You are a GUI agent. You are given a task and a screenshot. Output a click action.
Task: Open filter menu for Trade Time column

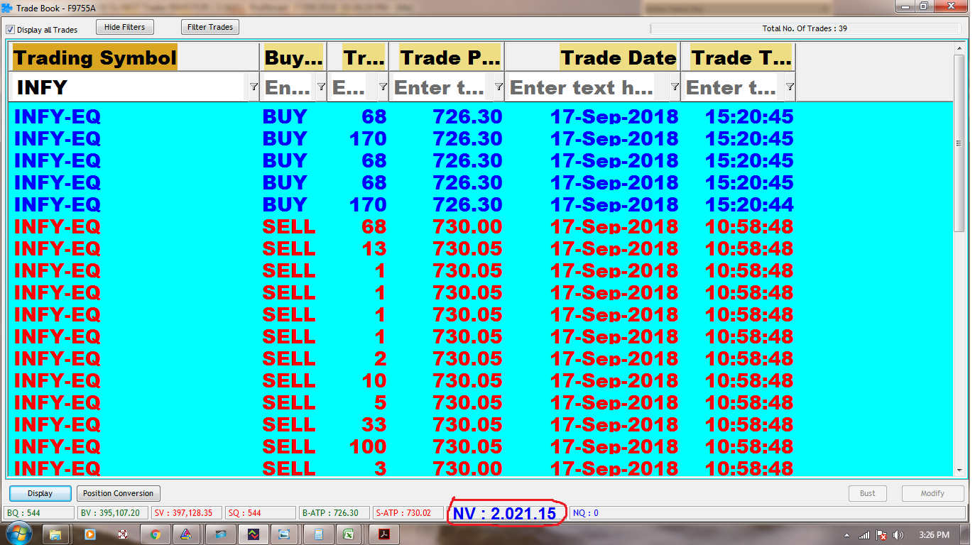(790, 87)
